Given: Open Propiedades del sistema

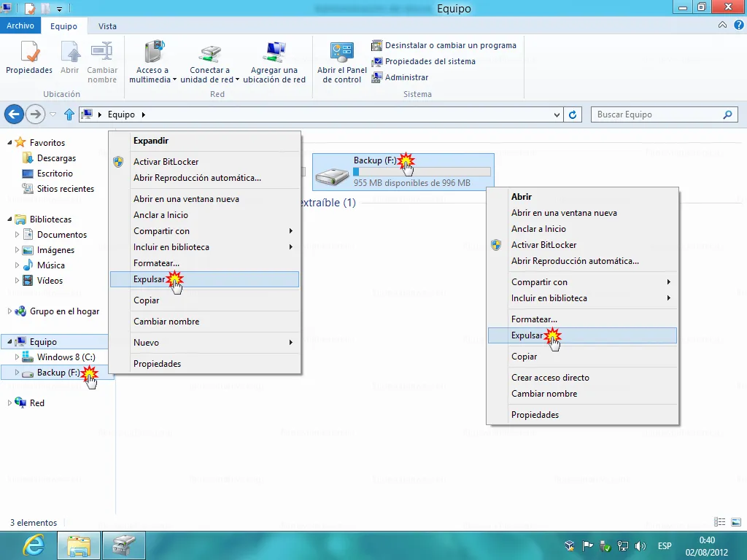Looking at the screenshot, I should pos(424,61).
